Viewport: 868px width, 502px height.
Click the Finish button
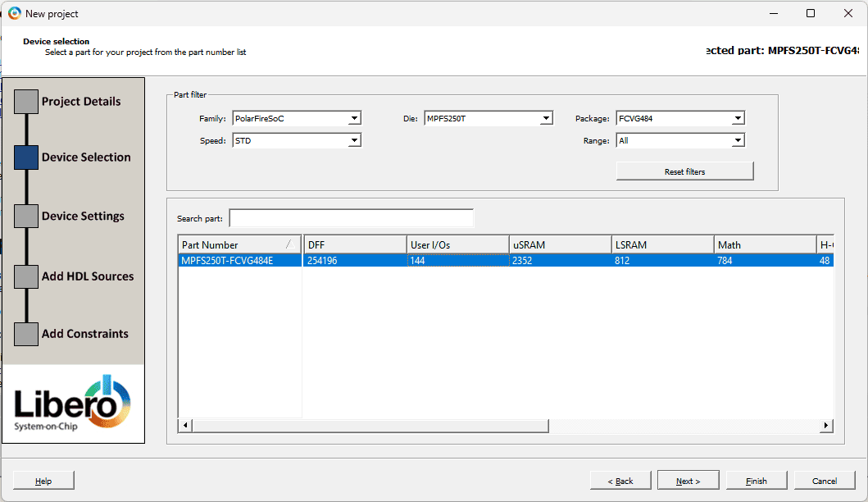point(757,481)
